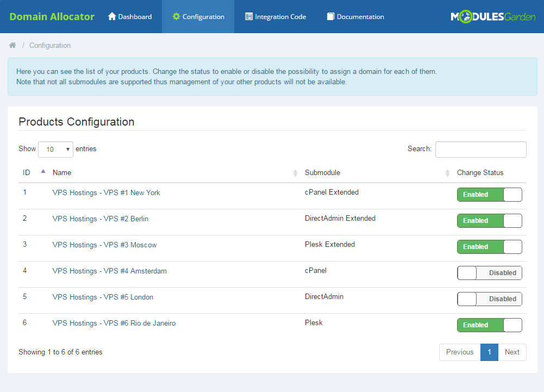Click the Integration Code grid icon
Screen dimensions: 544x392
[x=248, y=16]
